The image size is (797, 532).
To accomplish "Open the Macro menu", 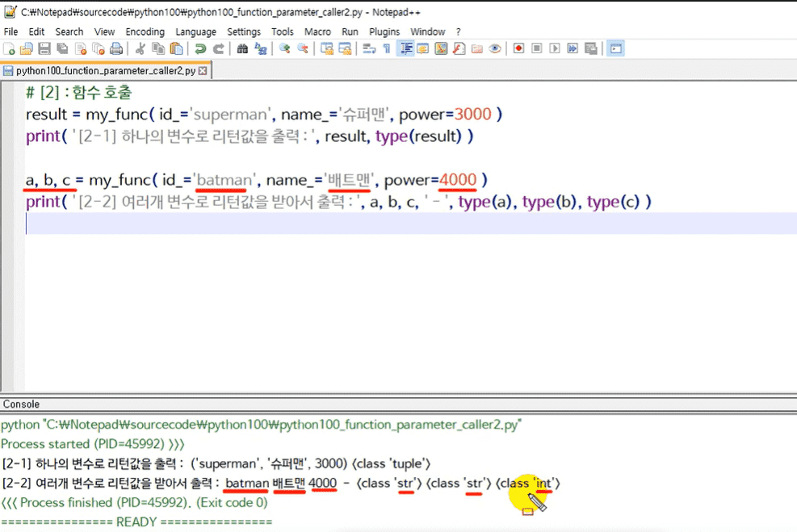I will (317, 31).
